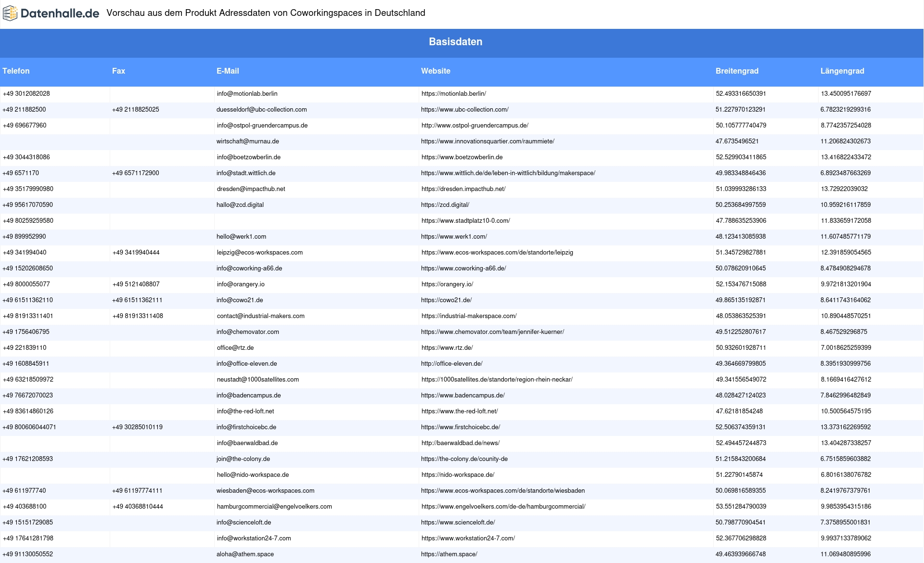
Task: Select longitude value 11.069480895996
Action: click(846, 554)
